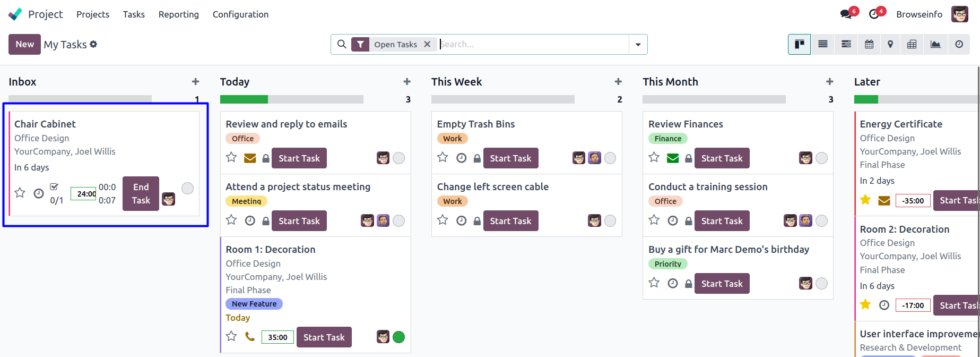Click the End Task button

pos(141,193)
